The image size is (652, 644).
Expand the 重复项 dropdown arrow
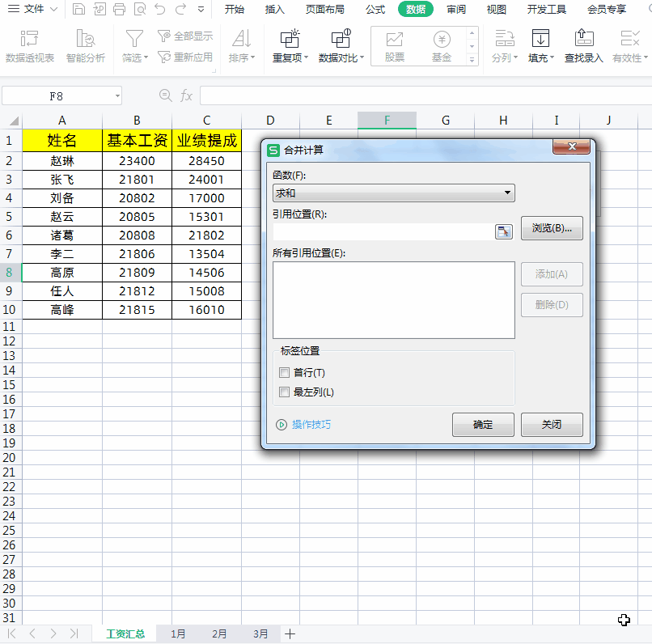click(306, 57)
